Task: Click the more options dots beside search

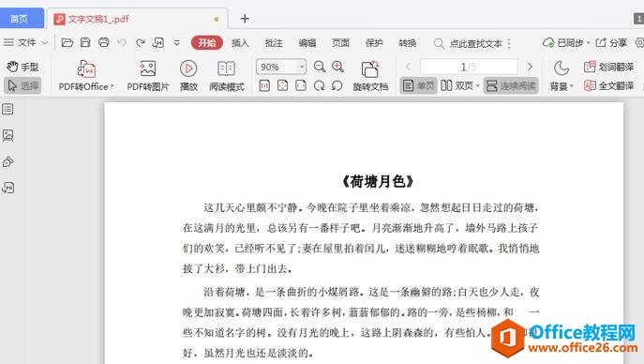Action: [509, 43]
